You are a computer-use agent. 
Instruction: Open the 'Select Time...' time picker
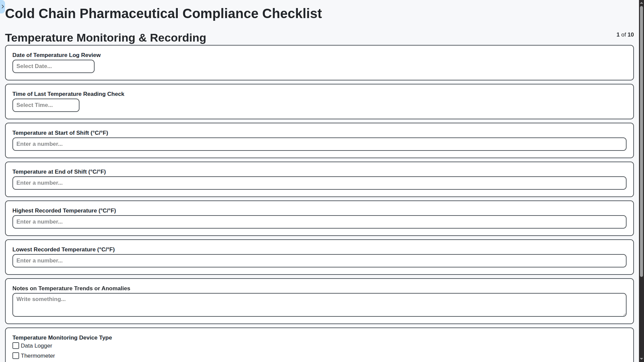coord(46,105)
